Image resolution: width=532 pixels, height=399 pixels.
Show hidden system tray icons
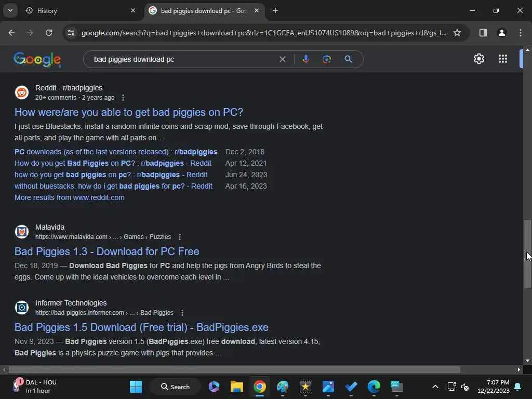pyautogui.click(x=435, y=387)
